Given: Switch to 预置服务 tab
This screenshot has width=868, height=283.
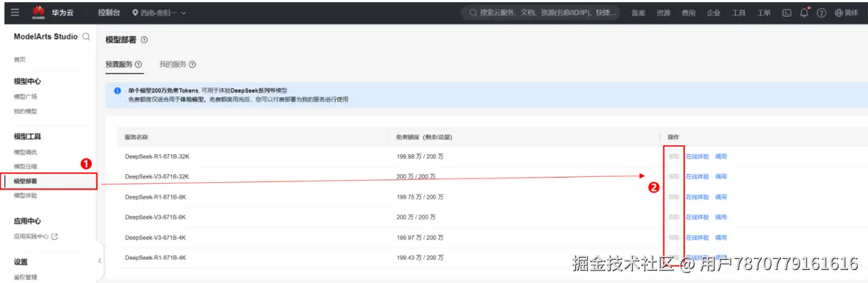Looking at the screenshot, I should [x=119, y=64].
